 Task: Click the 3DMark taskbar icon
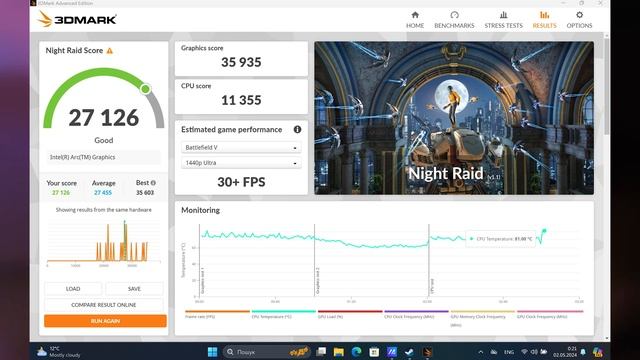tap(427, 352)
